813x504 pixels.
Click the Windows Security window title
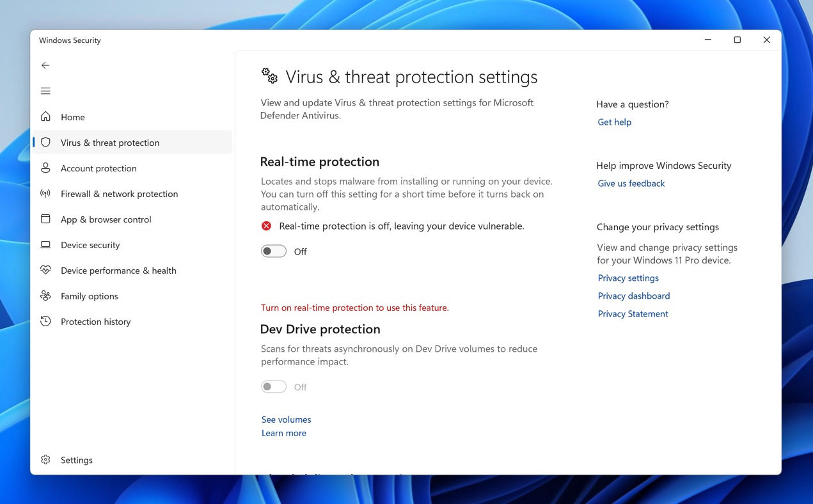point(70,40)
